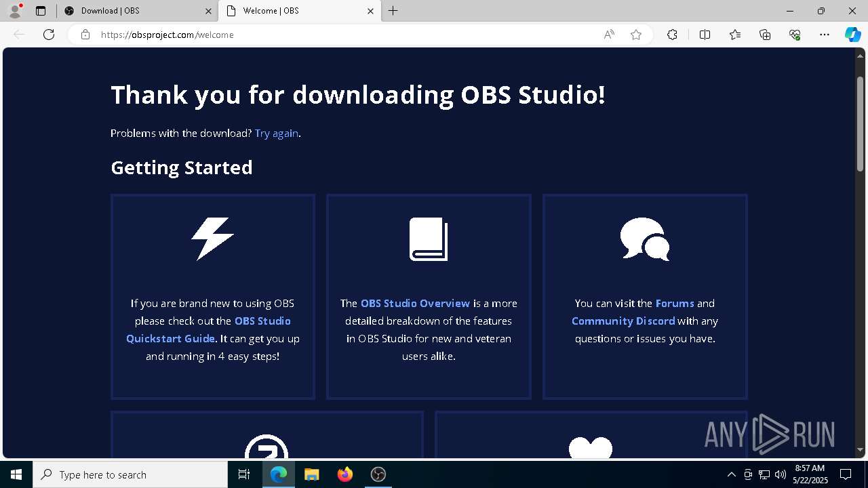Open the tab actions menu icon

41,11
